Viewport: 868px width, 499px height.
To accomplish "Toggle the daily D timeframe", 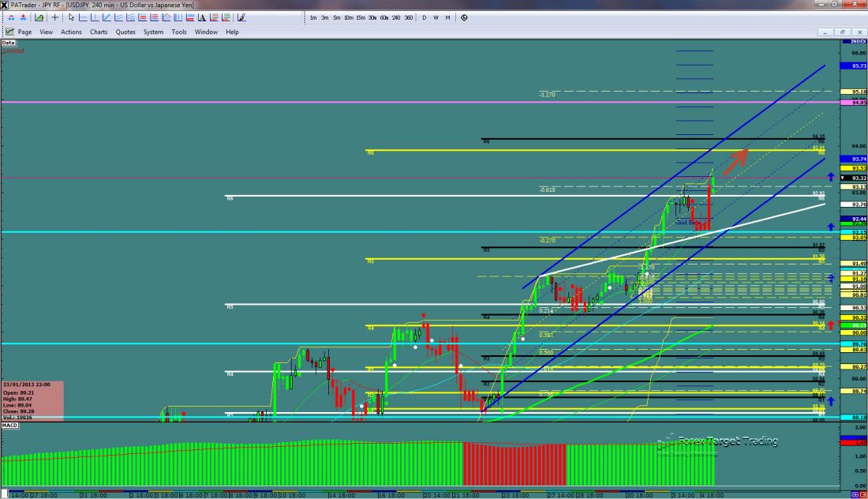I will (x=424, y=17).
